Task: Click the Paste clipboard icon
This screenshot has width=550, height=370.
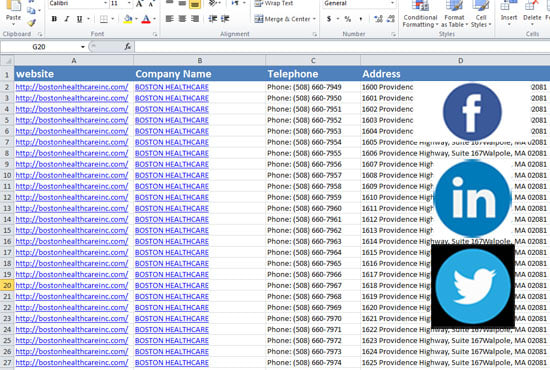Action: tap(13, 5)
